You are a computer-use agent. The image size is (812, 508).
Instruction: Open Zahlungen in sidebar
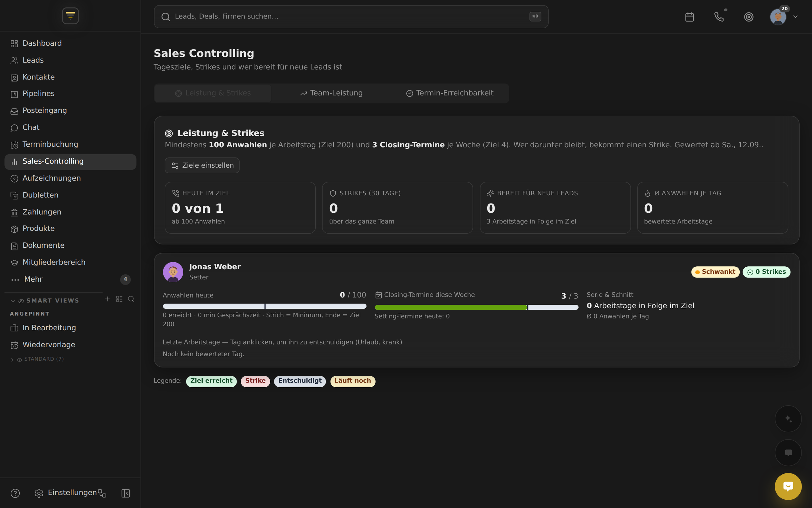(x=70, y=212)
